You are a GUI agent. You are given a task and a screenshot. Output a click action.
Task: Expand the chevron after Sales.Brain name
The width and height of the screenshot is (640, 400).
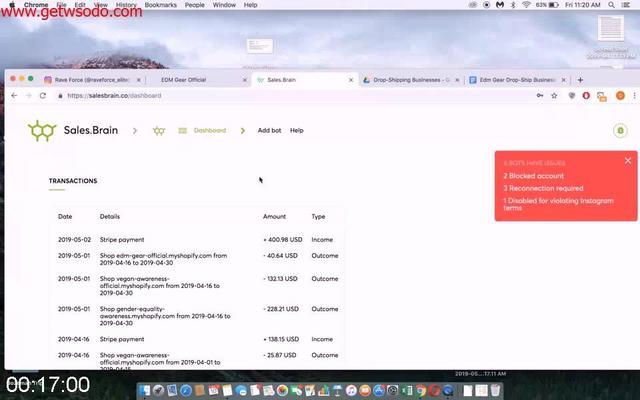[x=135, y=131]
